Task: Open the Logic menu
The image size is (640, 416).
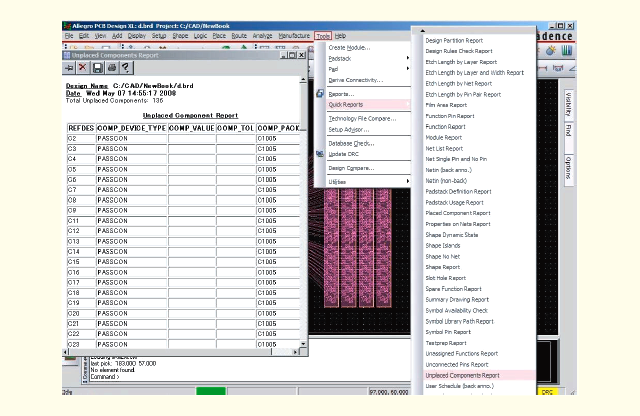Action: (x=200, y=36)
